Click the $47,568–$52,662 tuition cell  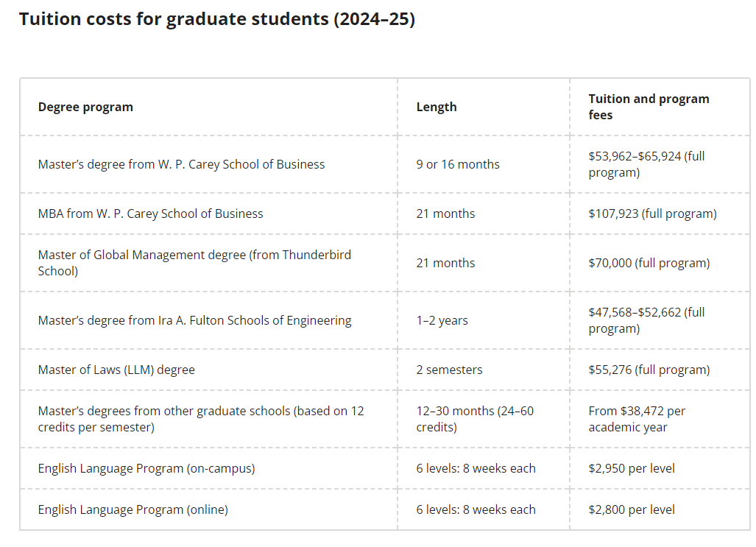click(646, 320)
